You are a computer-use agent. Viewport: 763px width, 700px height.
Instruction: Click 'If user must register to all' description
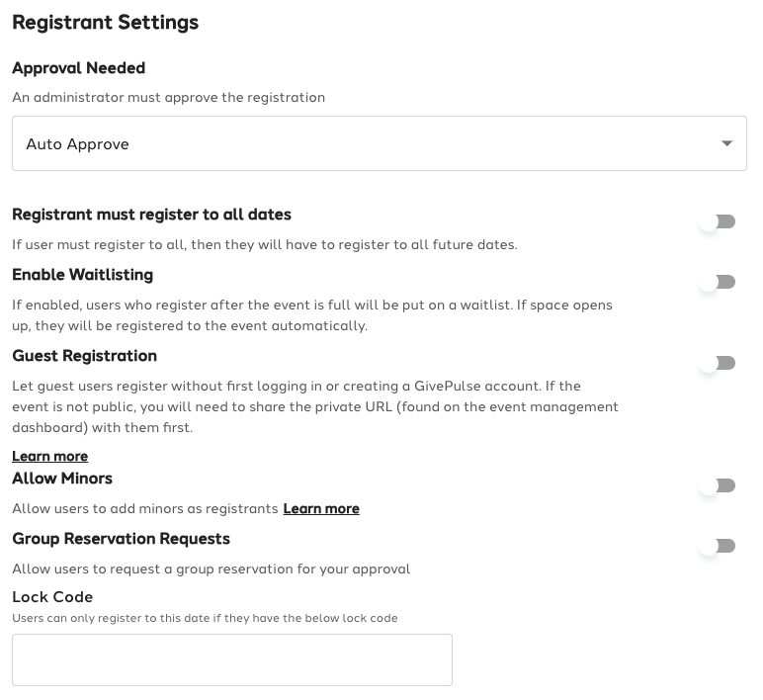point(265,244)
